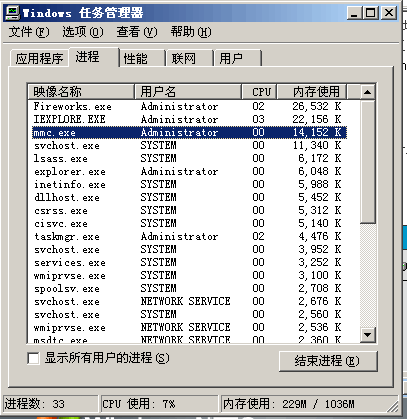
Task: Open the 帮助(H) menu
Action: (x=191, y=32)
